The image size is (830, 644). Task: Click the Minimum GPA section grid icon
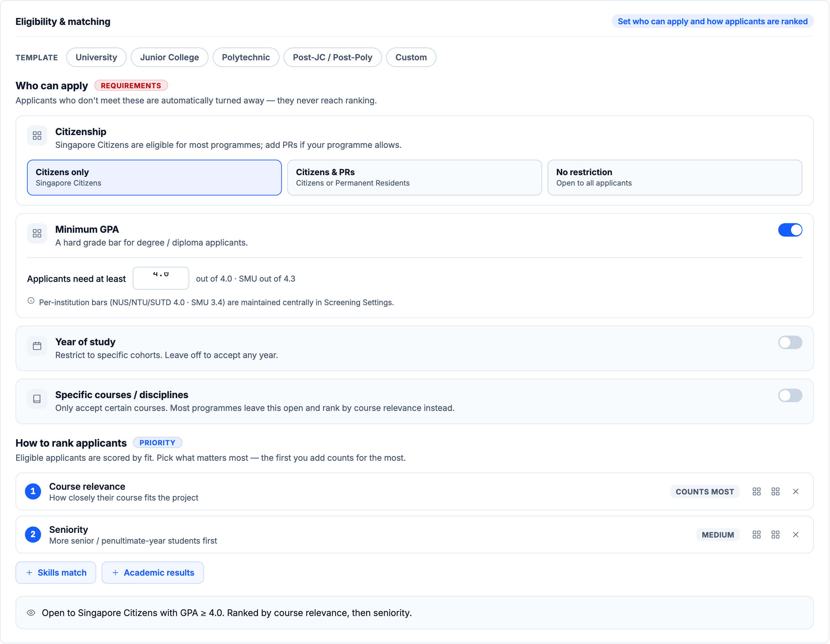click(x=37, y=233)
